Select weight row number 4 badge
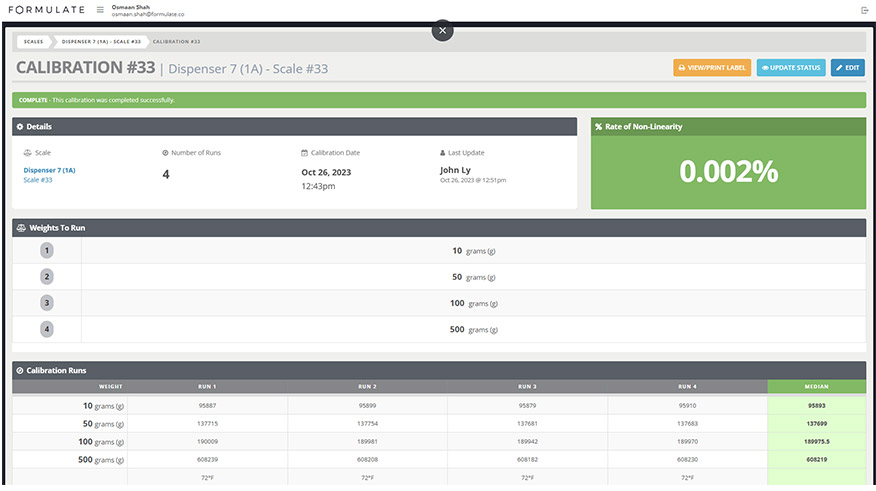 coord(46,328)
